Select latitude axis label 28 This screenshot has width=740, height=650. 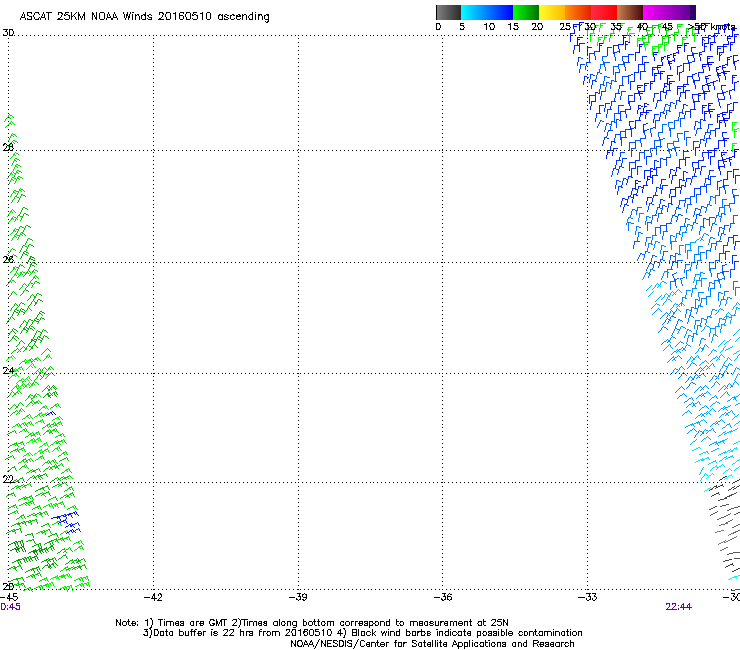pos(8,147)
